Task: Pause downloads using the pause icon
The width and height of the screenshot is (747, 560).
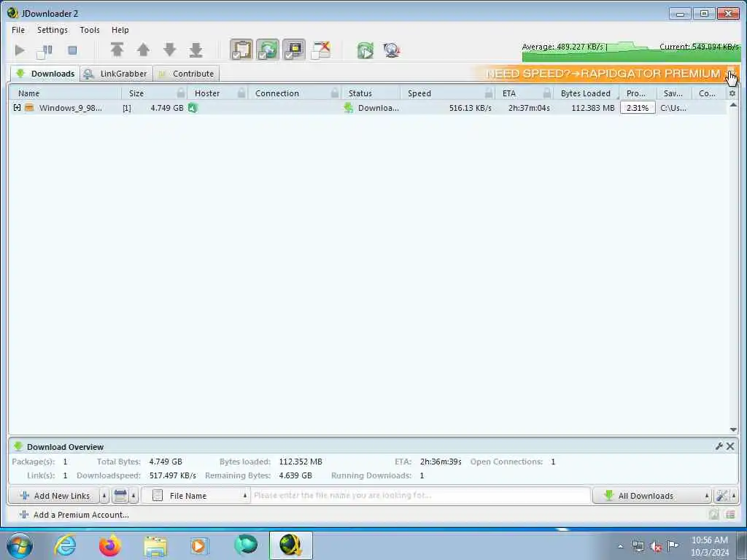Action: click(x=44, y=50)
